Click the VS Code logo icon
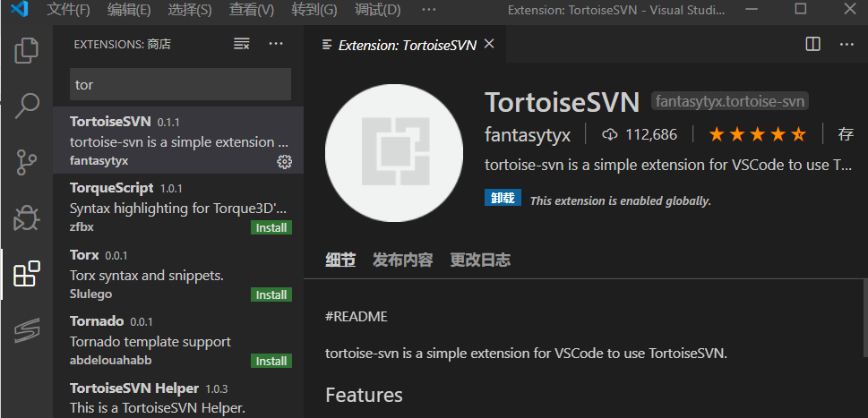The image size is (868, 418). click(20, 10)
